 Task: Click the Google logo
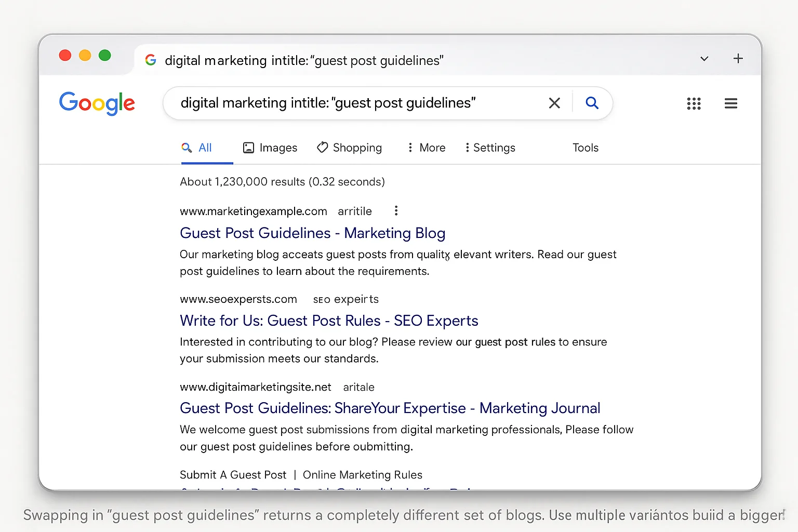[x=97, y=103]
